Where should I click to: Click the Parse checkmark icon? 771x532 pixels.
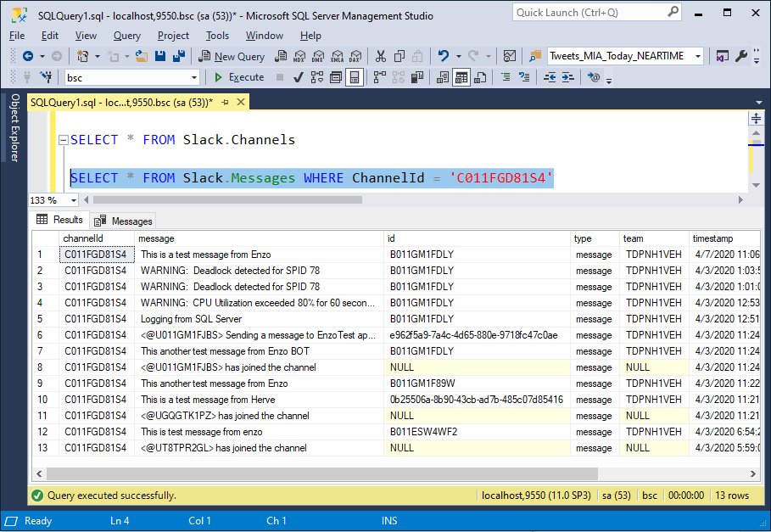[298, 77]
